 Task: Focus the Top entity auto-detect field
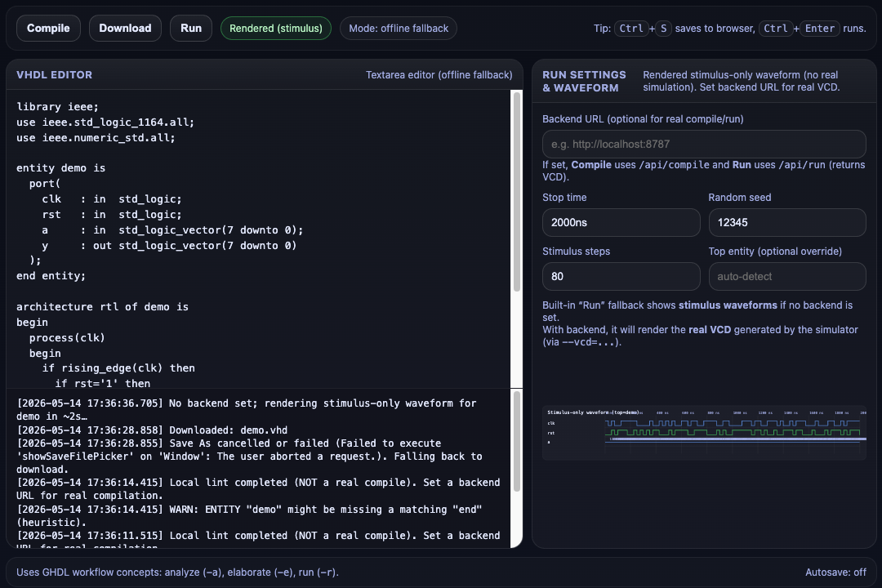787,276
